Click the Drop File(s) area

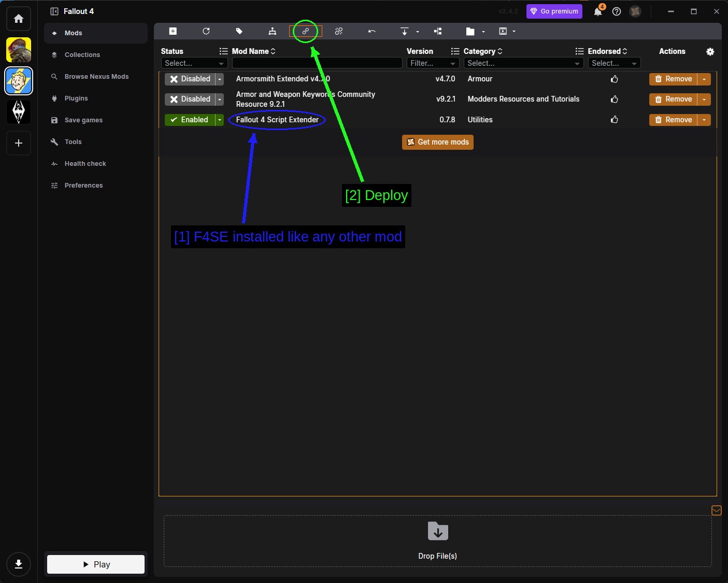pos(438,541)
